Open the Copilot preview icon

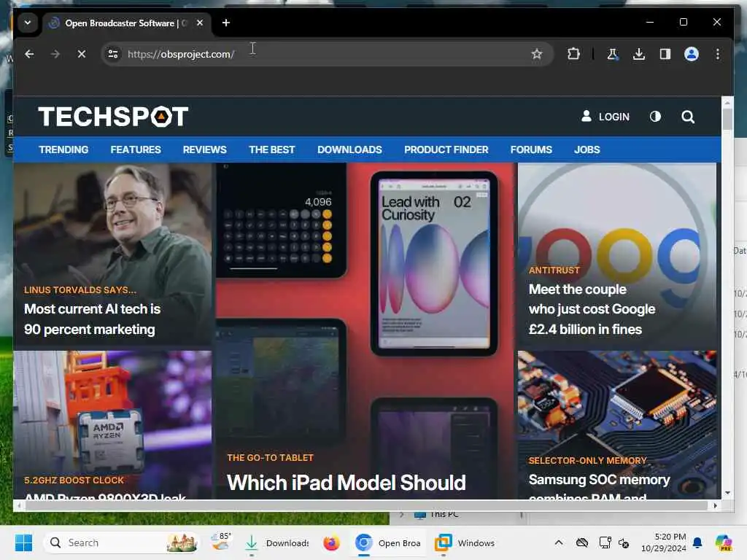[724, 542]
